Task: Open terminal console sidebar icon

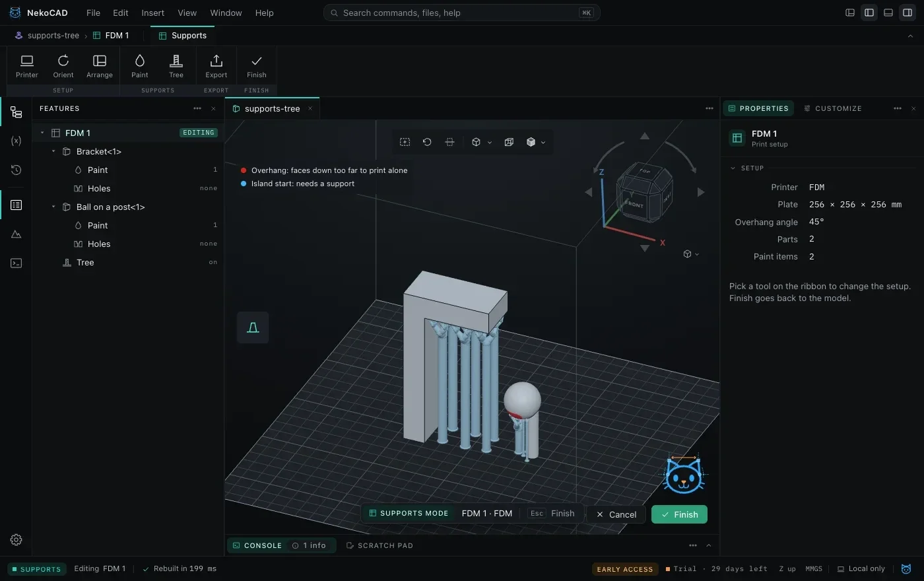Action: (x=16, y=263)
